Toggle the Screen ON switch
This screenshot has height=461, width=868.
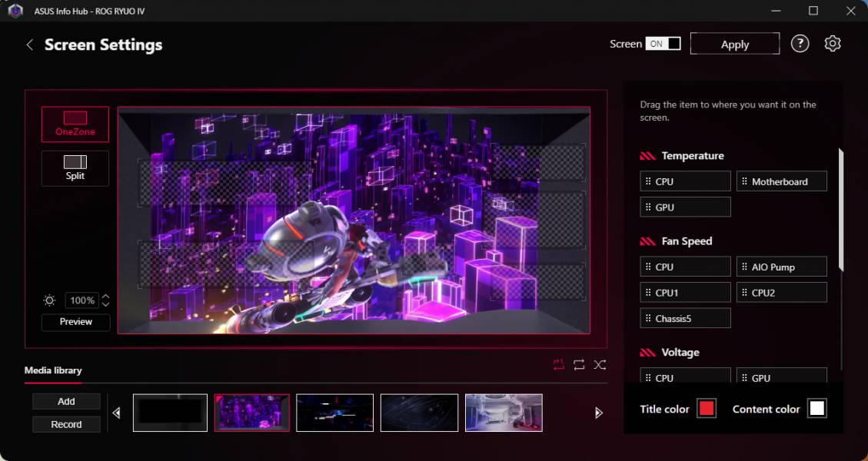(663, 44)
